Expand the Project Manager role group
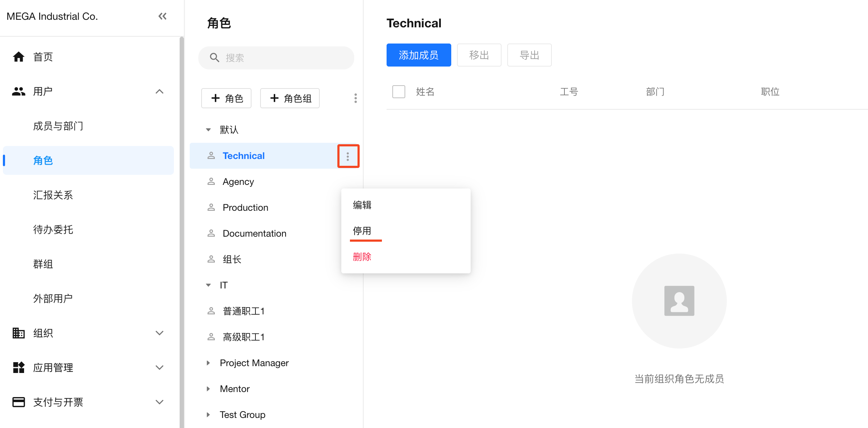Viewport: 868px width, 428px height. (208, 363)
